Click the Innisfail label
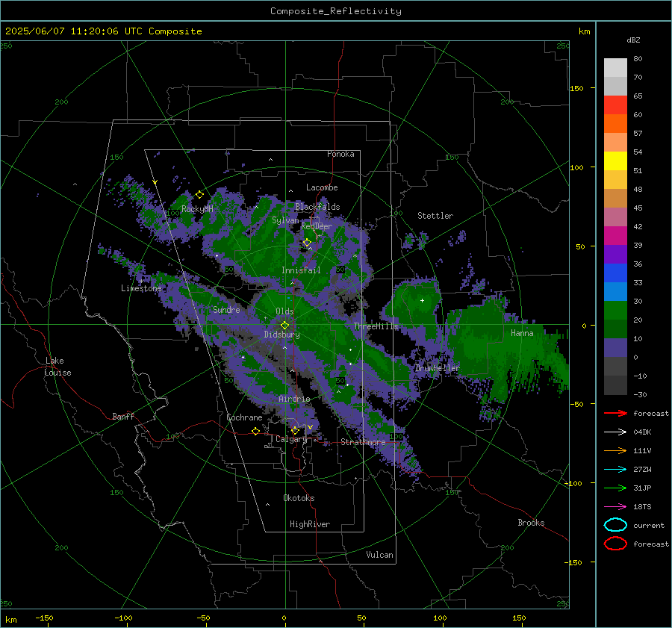The image size is (672, 628). pyautogui.click(x=301, y=270)
